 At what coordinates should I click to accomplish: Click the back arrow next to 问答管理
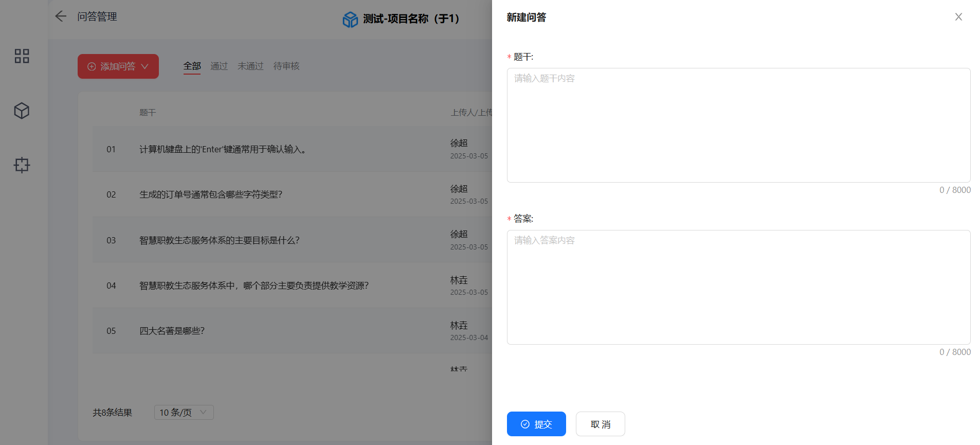click(x=61, y=16)
